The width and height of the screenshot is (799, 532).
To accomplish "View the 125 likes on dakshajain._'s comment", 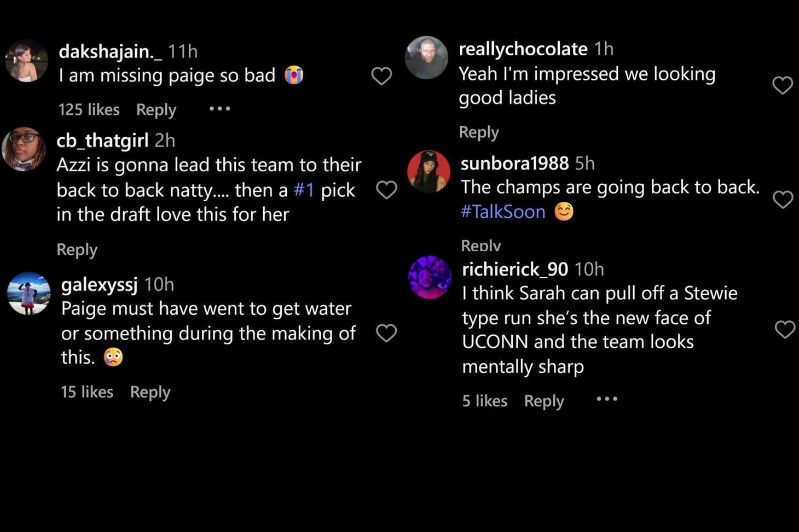I will (x=89, y=109).
